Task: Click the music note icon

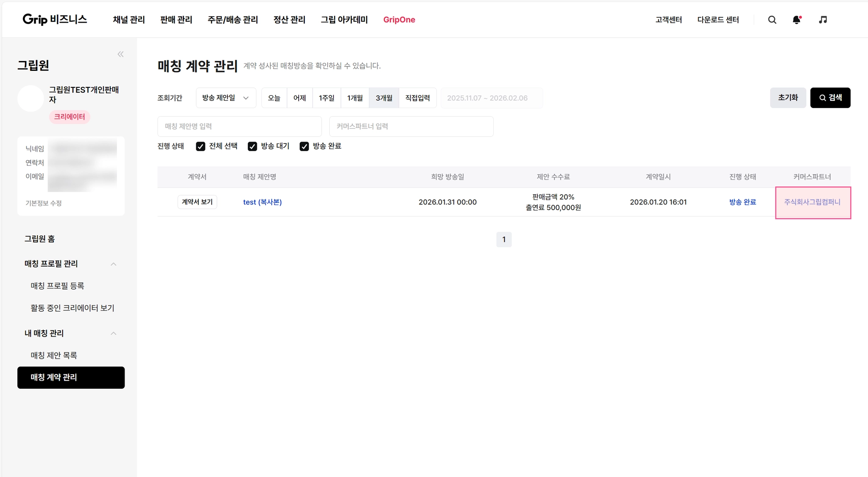Action: (x=823, y=20)
